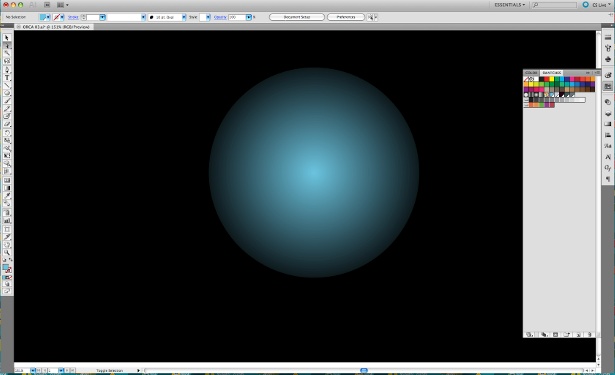Open the Gradient panel icon in dock
Screen dimensions: 615x375
click(608, 124)
